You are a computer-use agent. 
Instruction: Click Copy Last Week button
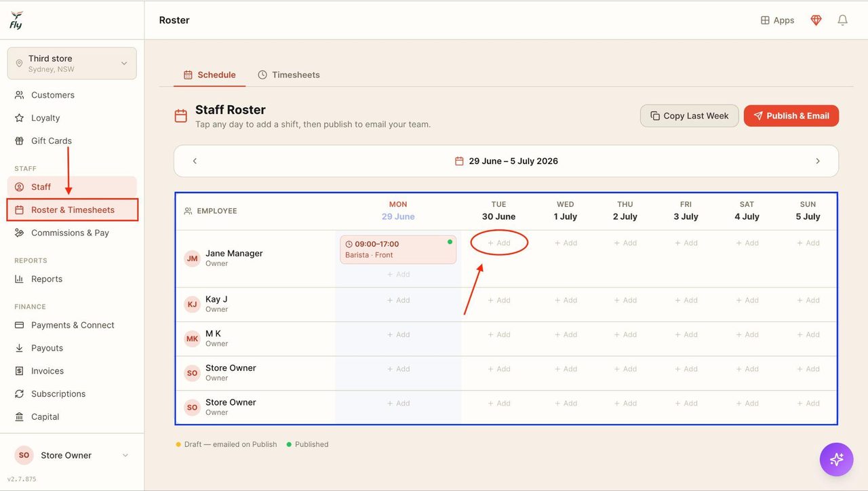click(689, 116)
